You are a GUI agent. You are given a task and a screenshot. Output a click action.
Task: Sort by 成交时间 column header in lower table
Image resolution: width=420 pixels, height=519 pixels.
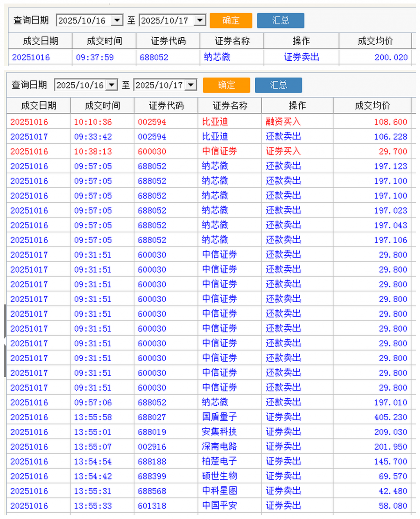pos(102,106)
